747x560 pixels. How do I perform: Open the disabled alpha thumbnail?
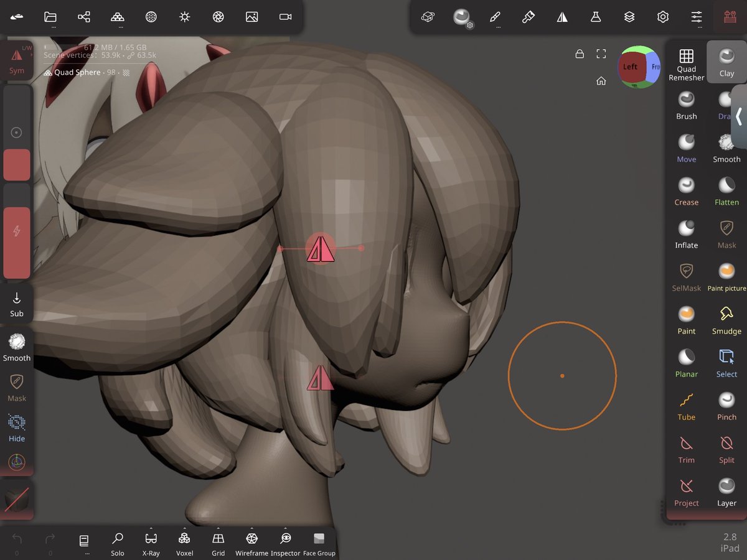click(17, 500)
